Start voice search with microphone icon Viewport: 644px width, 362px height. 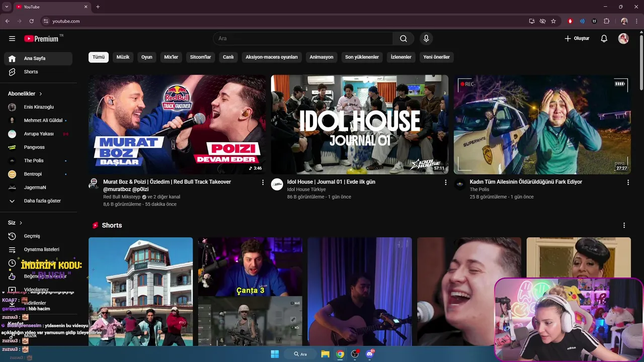pos(426,39)
